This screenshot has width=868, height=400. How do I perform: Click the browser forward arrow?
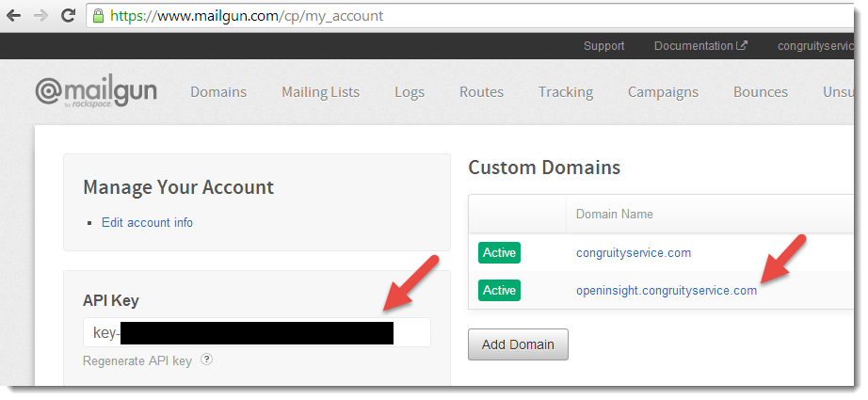click(41, 15)
